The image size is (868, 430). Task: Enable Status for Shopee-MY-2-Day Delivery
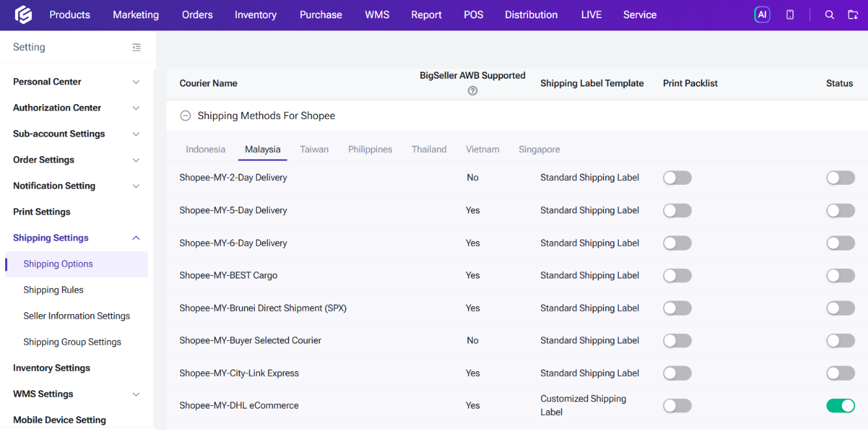[841, 178]
